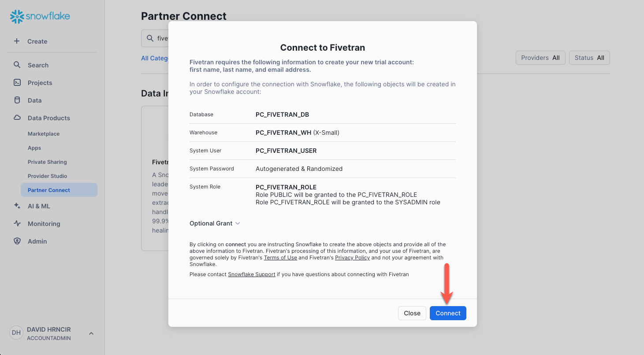Screen dimensions: 644x355
Task: Click the Connect button
Action: coord(448,313)
